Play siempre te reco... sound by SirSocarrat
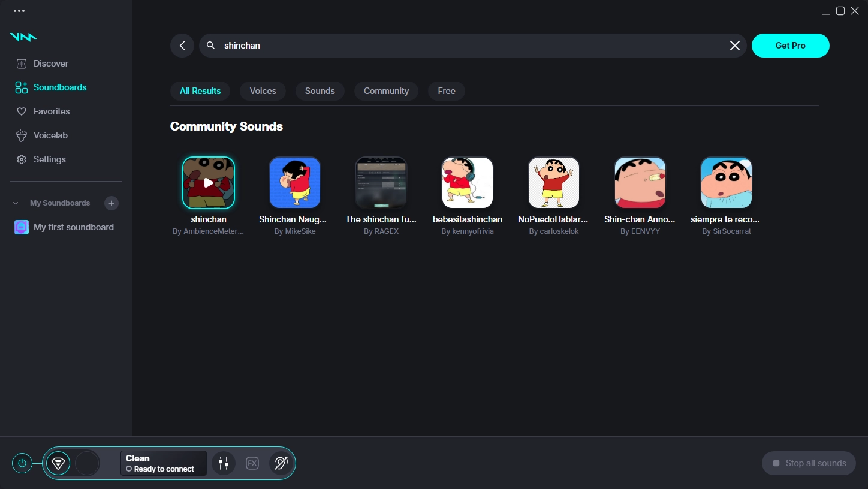 click(727, 183)
